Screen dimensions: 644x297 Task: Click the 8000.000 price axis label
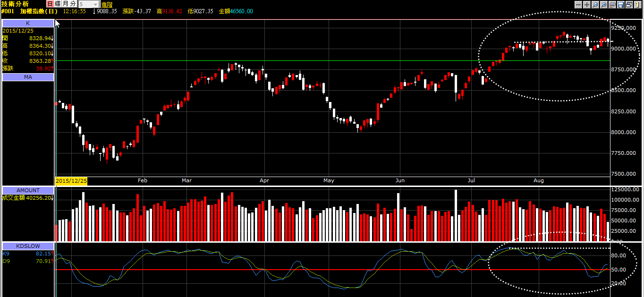(x=624, y=133)
